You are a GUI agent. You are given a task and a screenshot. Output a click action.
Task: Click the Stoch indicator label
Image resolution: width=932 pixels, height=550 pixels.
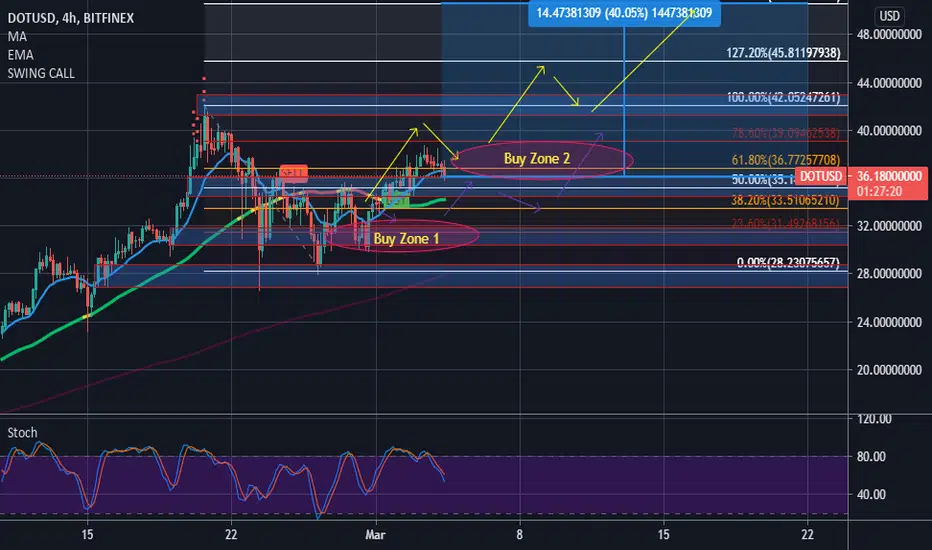point(22,433)
